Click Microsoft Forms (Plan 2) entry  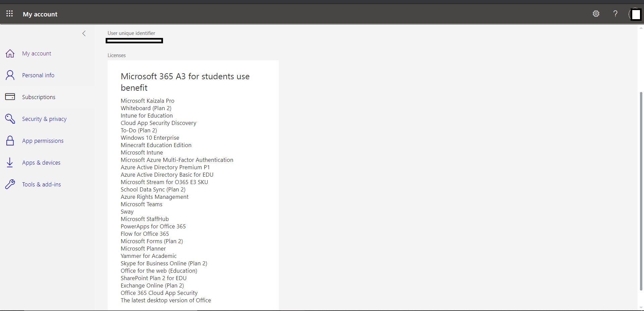pos(152,241)
